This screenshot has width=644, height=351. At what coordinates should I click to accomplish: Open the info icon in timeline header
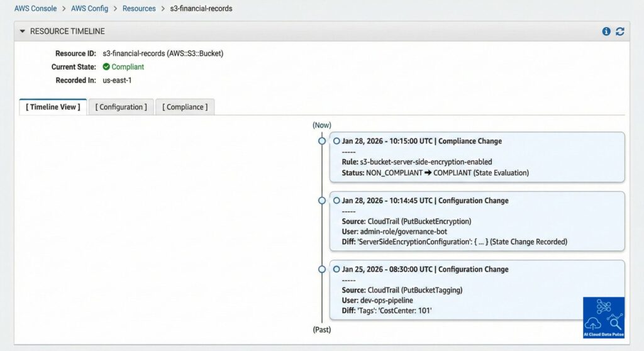coord(606,31)
